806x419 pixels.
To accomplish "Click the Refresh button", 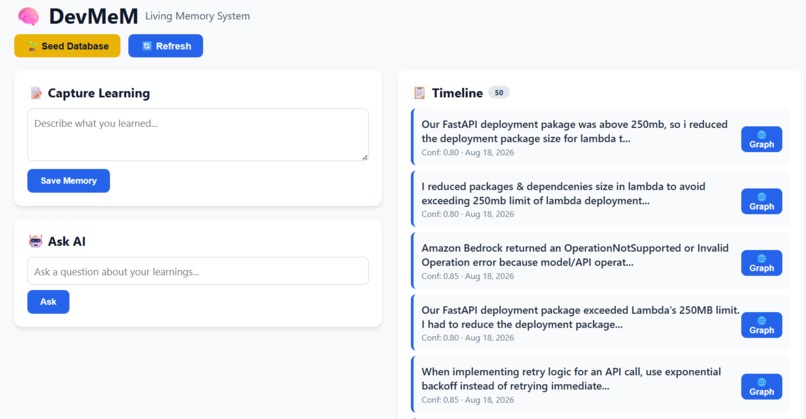I will [x=166, y=46].
